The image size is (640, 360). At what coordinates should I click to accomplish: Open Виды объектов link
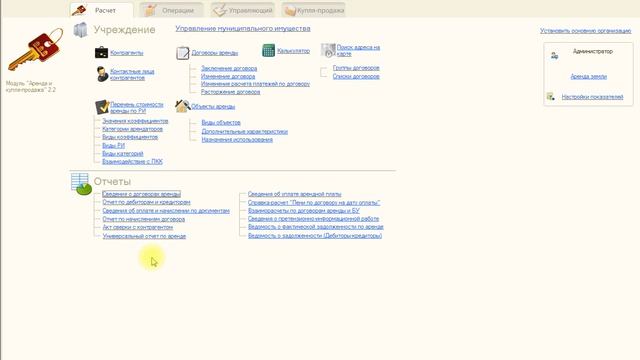221,122
